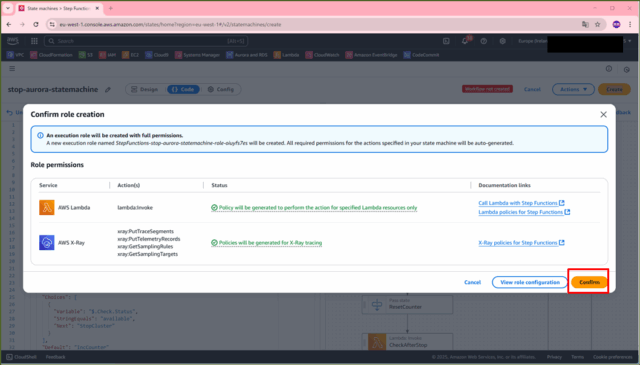Select the State machines Step Functions tab

pyautogui.click(x=59, y=8)
